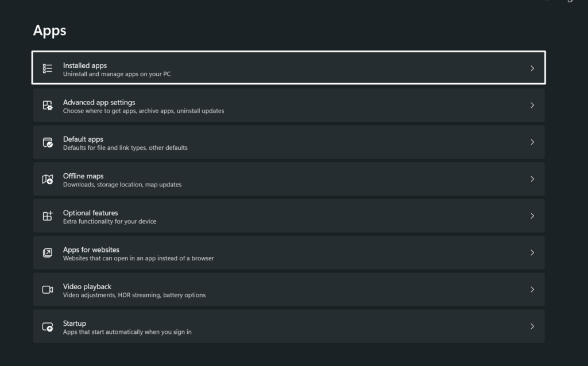Open the Advanced app settings chevron arrow
This screenshot has width=588, height=366.
point(532,106)
